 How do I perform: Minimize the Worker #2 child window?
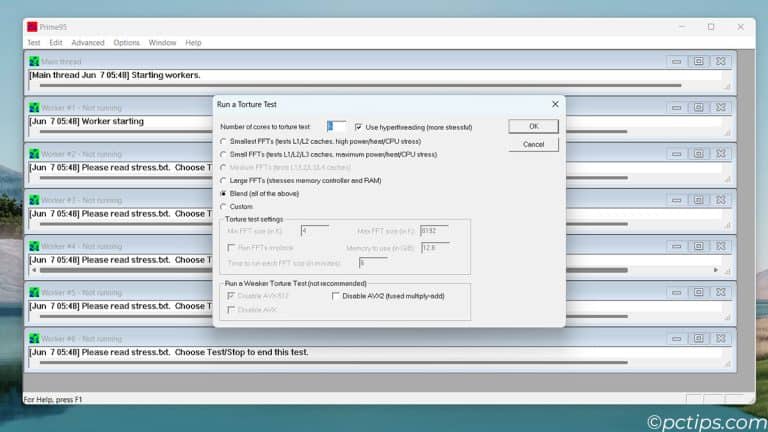(676, 154)
